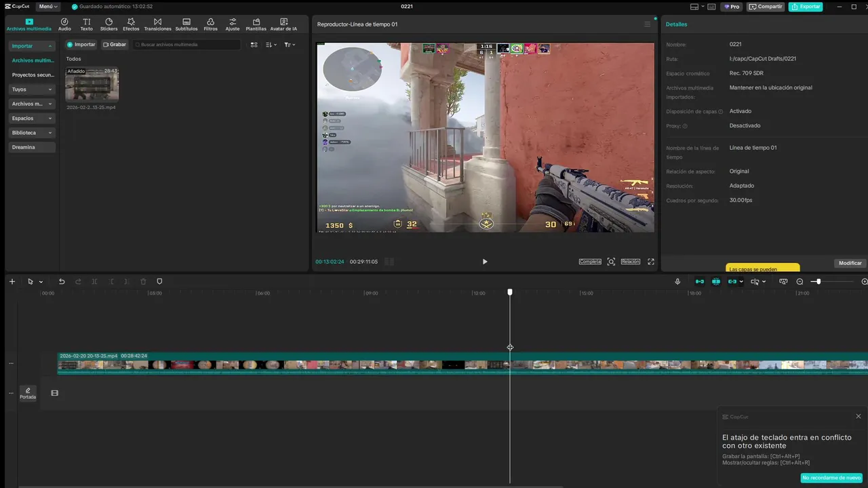Select the 2026-02-20 20-13-25.mp4 timeline clip
Image resolution: width=868 pixels, height=488 pixels.
462,363
